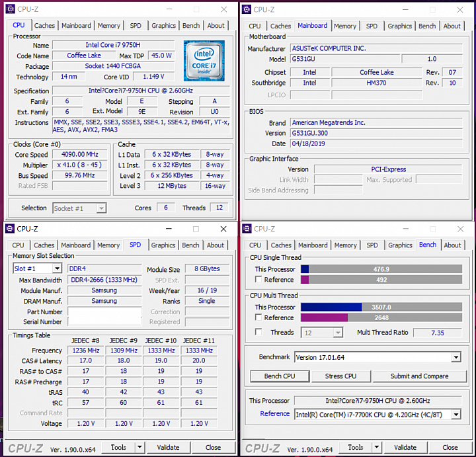Switch to the Bench tab in the SPD window
Viewport: 476px width, 457px height.
[190, 245]
